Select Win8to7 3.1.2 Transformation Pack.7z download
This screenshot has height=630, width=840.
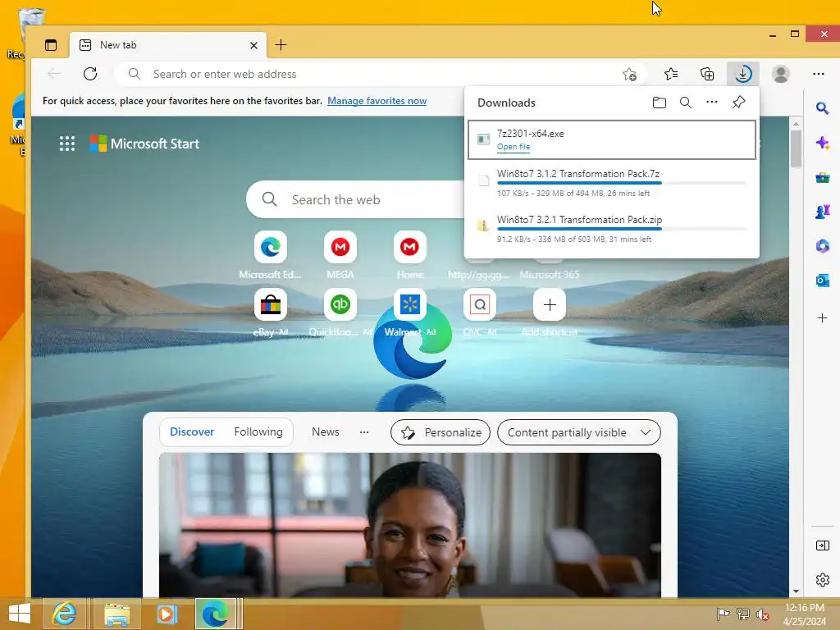612,183
